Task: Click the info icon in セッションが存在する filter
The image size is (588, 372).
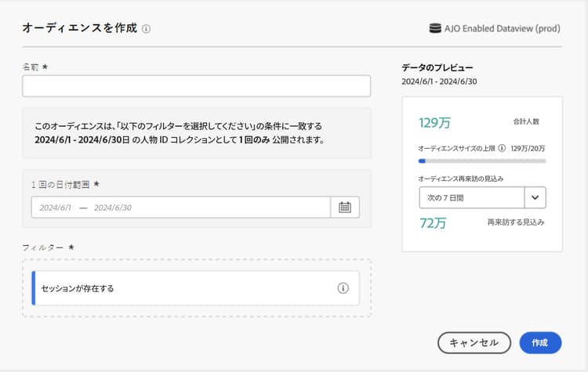Action: click(x=343, y=288)
